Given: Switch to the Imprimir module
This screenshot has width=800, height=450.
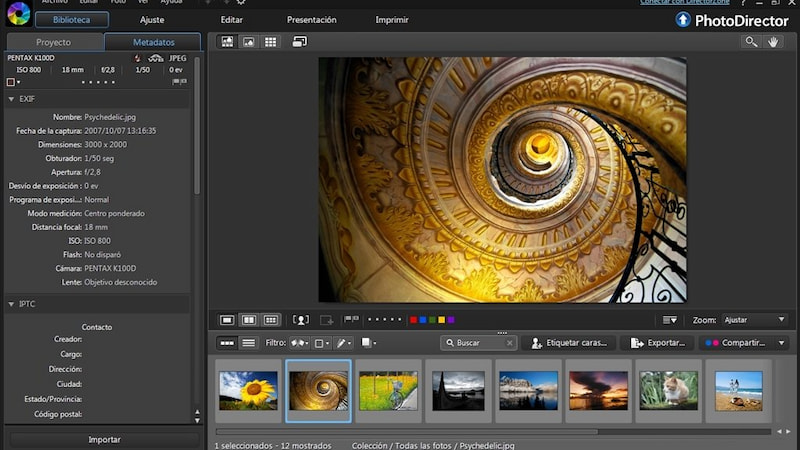Looking at the screenshot, I should click(x=392, y=20).
